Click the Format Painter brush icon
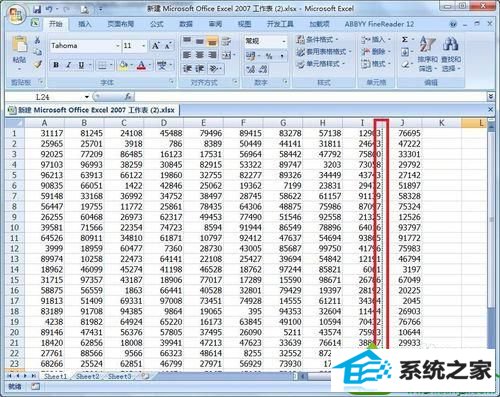 click(x=38, y=64)
